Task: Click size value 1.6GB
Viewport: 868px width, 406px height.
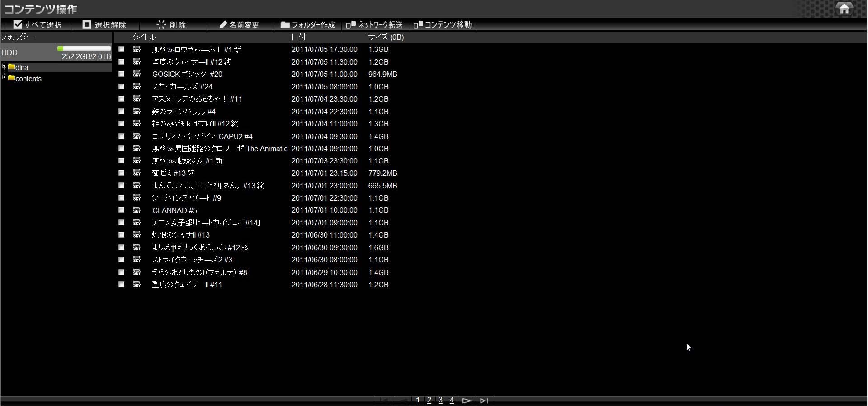Action: (x=378, y=247)
